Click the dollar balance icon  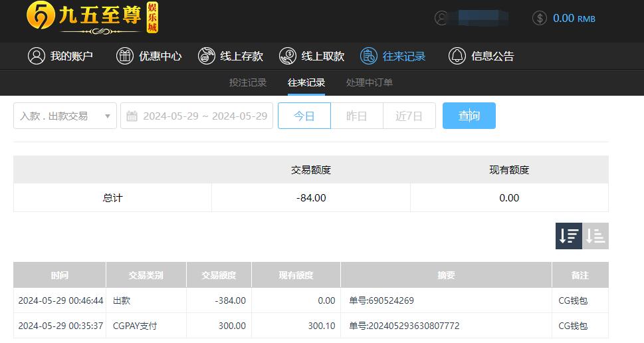click(x=540, y=18)
